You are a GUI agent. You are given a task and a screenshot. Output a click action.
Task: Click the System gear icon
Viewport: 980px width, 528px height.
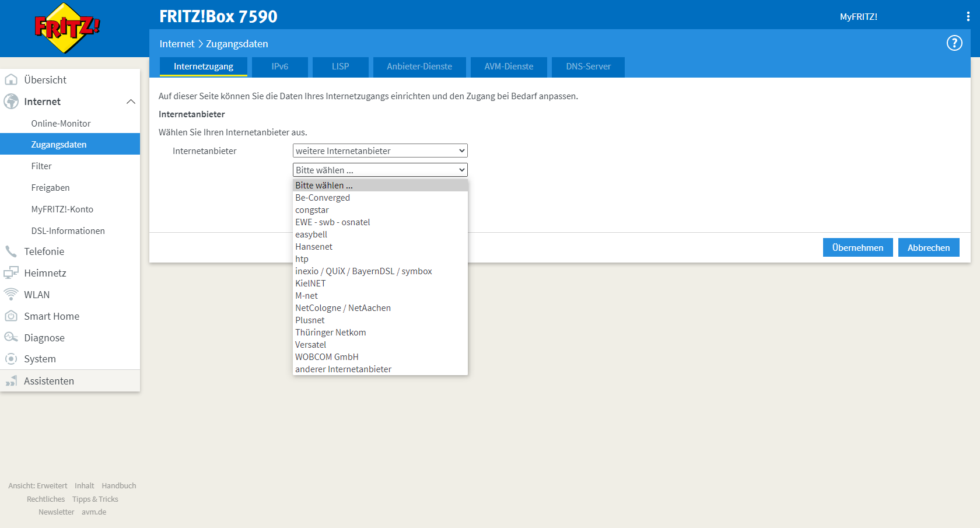[x=11, y=359]
